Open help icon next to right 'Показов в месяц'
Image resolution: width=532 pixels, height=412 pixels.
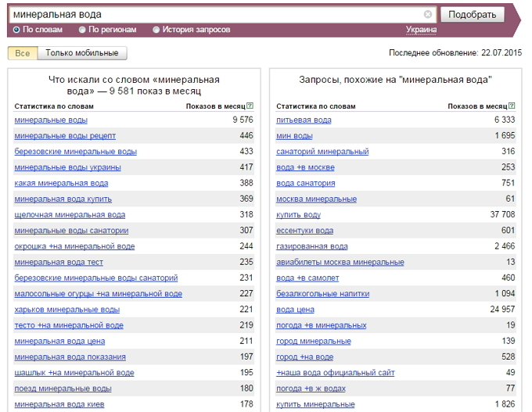point(512,106)
